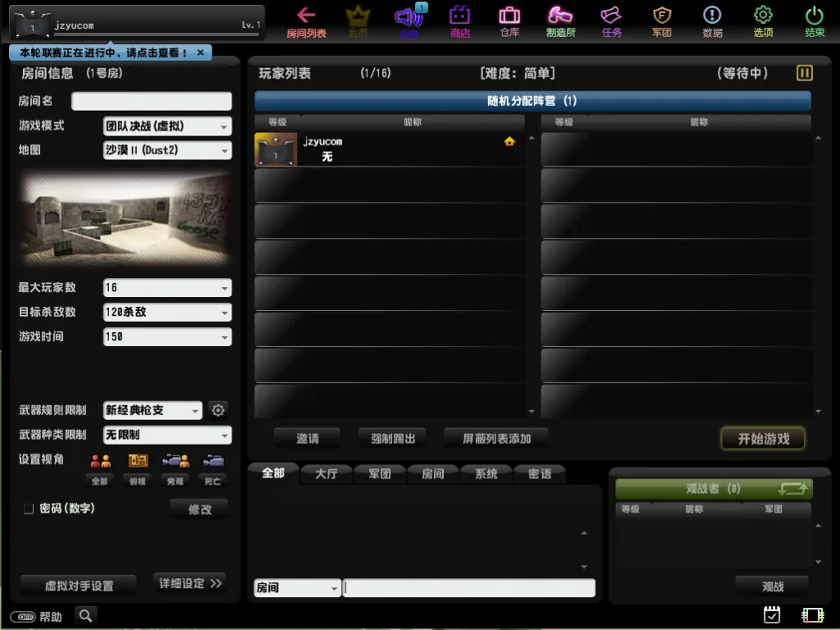Switch to the 密语 whisper chat tab
The width and height of the screenshot is (840, 630).
(540, 474)
